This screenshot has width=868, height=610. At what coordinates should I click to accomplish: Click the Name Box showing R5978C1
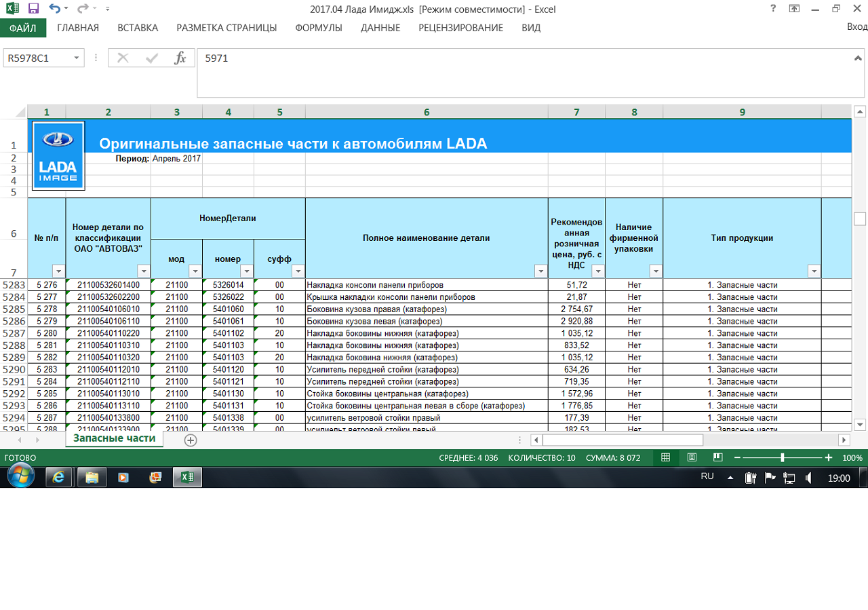(x=38, y=58)
